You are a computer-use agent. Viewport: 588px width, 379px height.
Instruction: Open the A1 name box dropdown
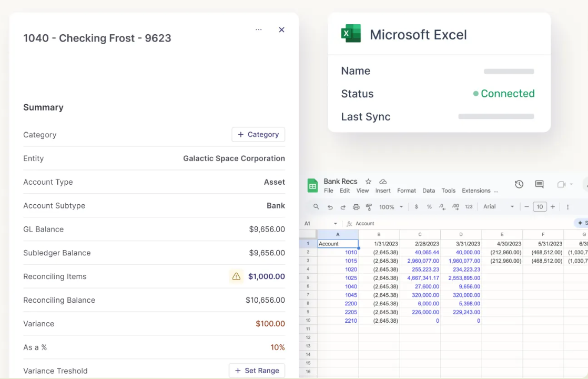click(335, 224)
